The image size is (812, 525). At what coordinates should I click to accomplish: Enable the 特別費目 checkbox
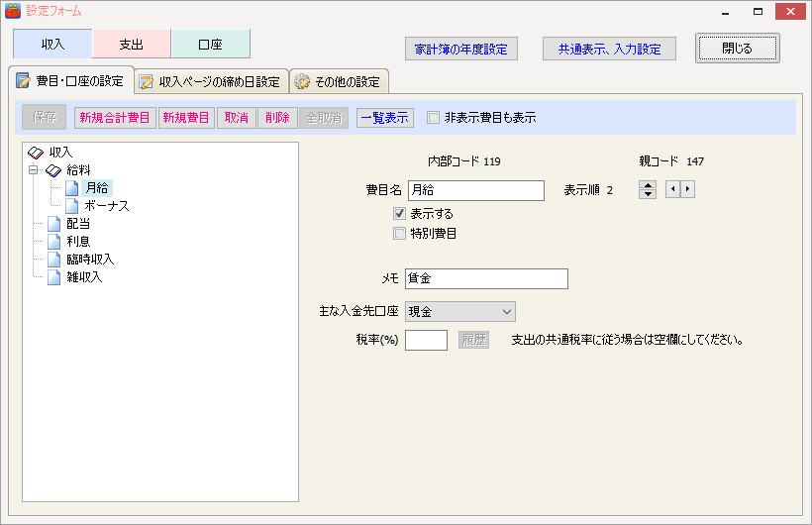[399, 233]
